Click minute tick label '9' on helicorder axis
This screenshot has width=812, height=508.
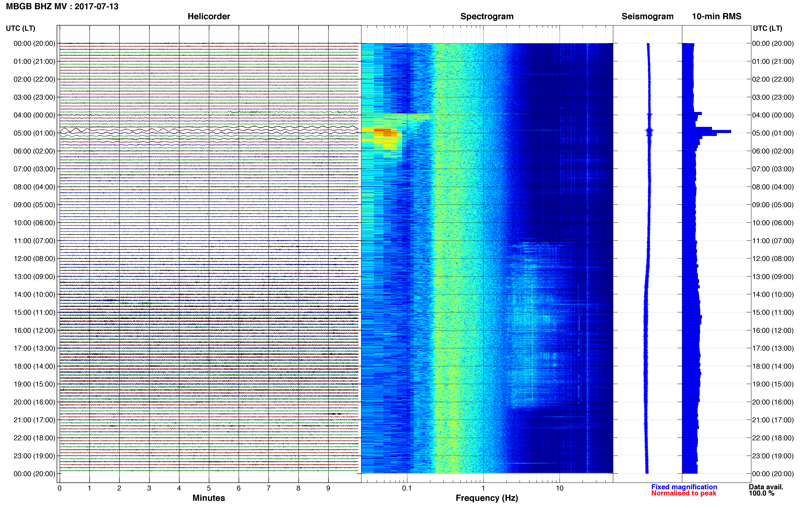point(328,488)
